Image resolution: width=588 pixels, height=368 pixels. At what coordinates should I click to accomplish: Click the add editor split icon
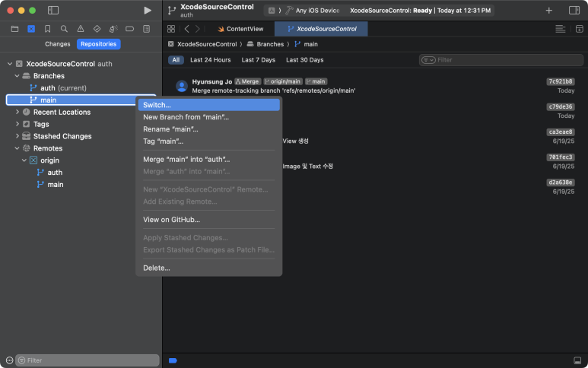point(580,29)
